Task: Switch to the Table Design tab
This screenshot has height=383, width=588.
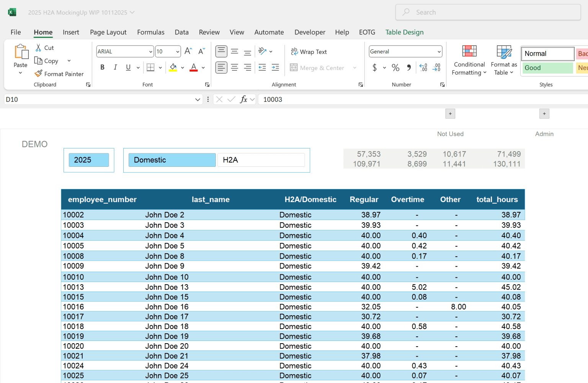Action: click(x=404, y=32)
